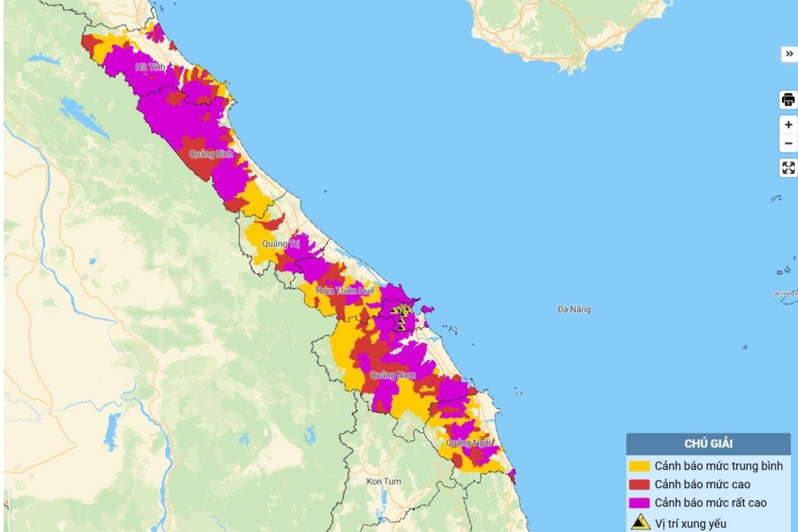
Task: Click the CHÚ GIẢI legend header
Action: (708, 444)
